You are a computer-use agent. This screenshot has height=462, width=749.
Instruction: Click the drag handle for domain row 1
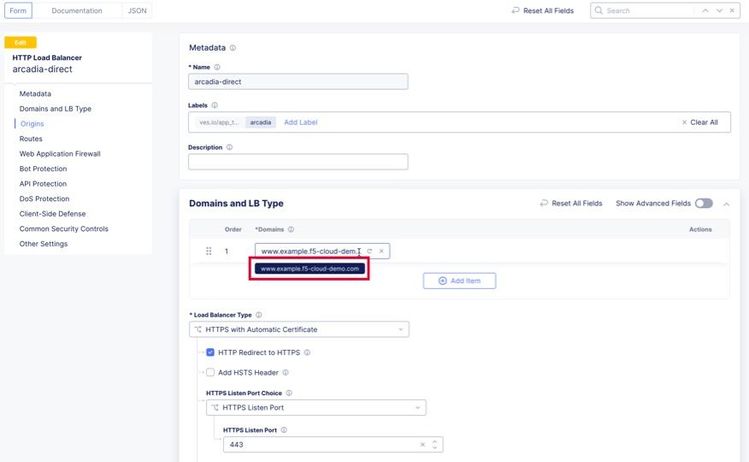tap(209, 251)
